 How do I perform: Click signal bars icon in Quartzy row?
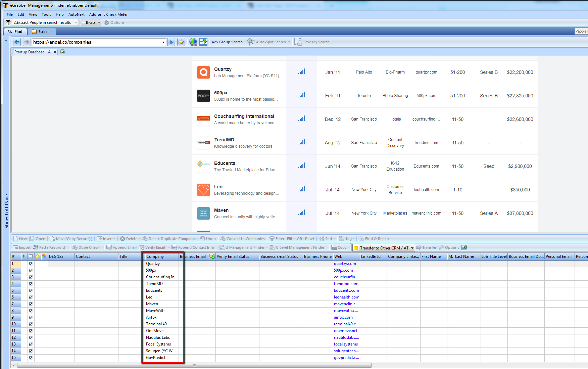tap(302, 72)
